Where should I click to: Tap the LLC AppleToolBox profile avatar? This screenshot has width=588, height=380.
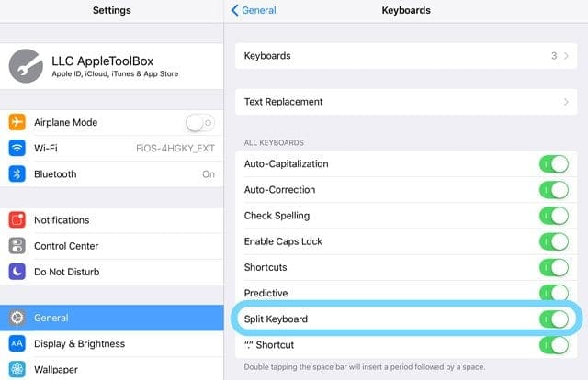(x=26, y=66)
